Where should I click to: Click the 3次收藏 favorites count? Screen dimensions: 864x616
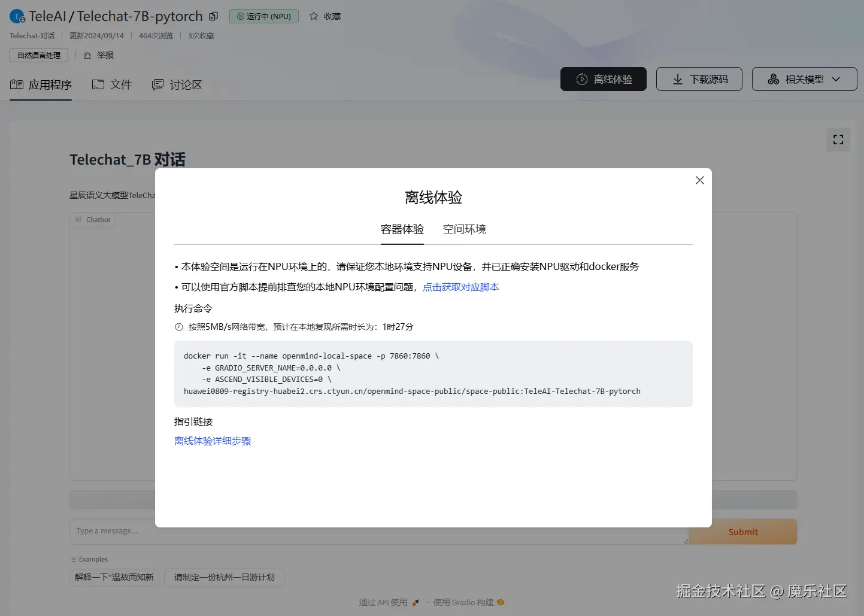[201, 36]
